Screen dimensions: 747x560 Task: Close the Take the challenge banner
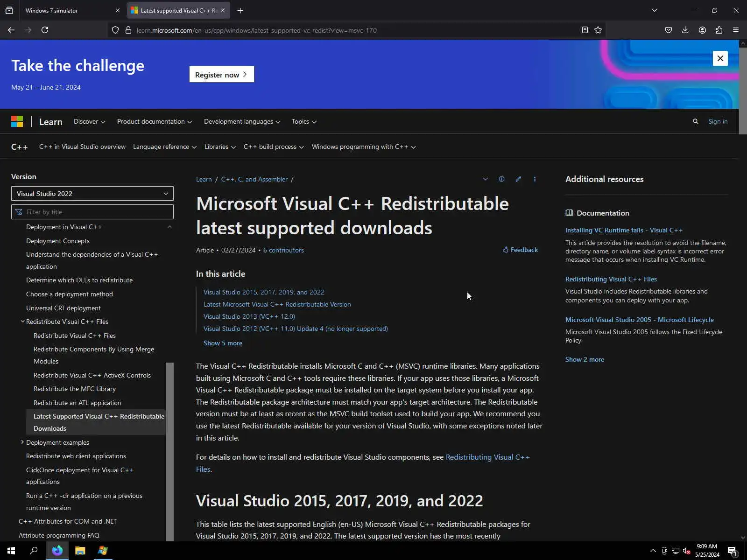720,58
